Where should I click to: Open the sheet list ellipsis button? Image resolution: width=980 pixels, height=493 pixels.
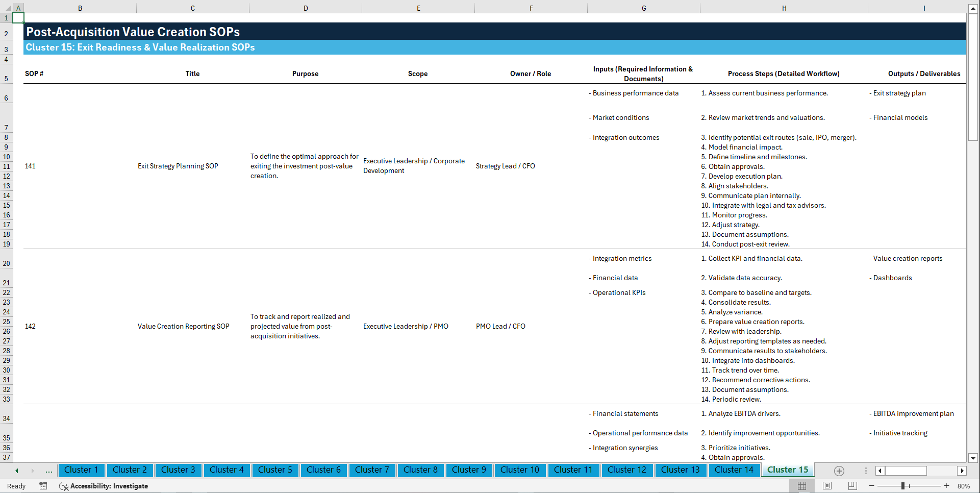click(x=48, y=471)
